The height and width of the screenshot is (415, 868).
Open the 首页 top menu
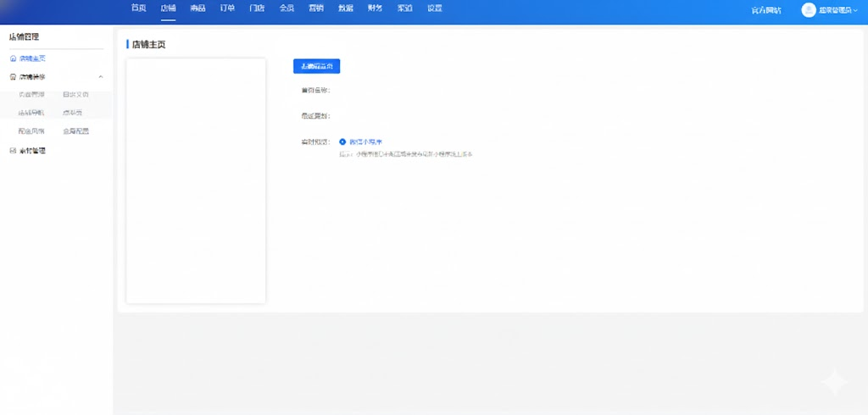139,8
